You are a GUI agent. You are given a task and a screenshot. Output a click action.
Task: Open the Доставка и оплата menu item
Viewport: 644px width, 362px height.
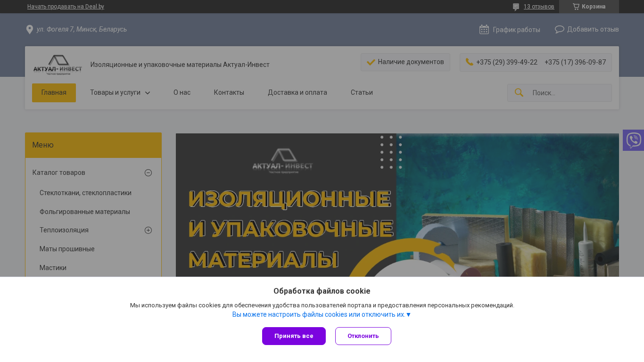pos(297,92)
